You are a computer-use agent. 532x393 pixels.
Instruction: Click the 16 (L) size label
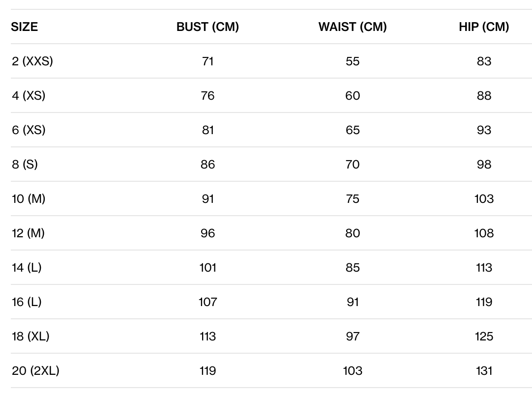(x=27, y=302)
